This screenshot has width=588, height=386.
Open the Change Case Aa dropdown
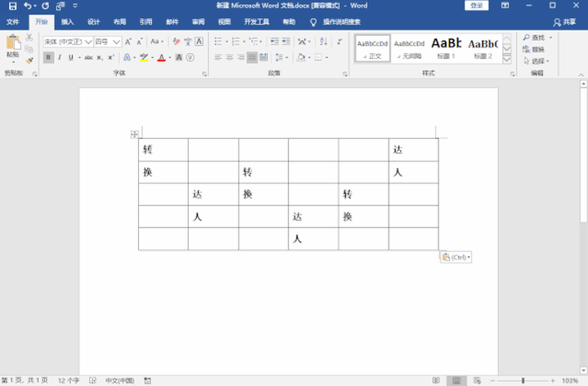click(157, 42)
